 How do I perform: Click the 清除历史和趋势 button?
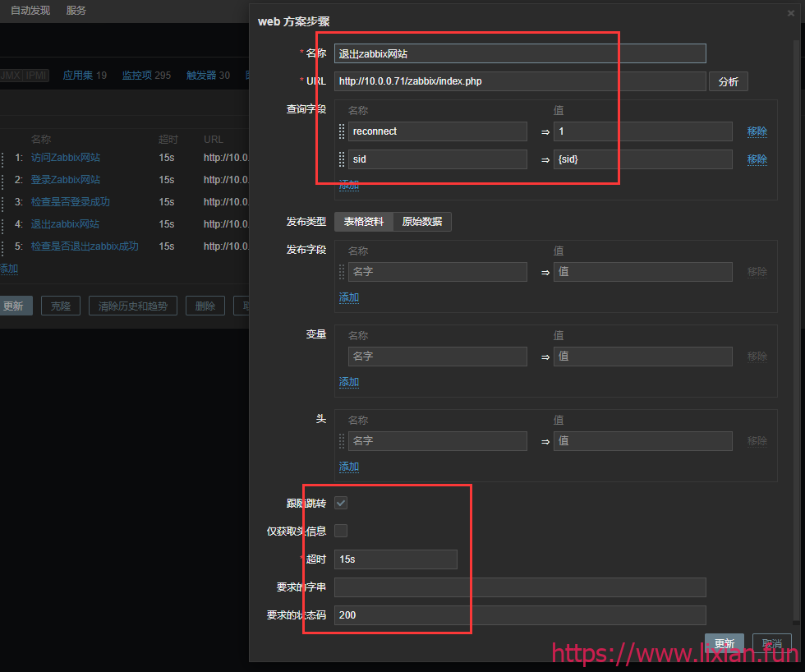133,306
